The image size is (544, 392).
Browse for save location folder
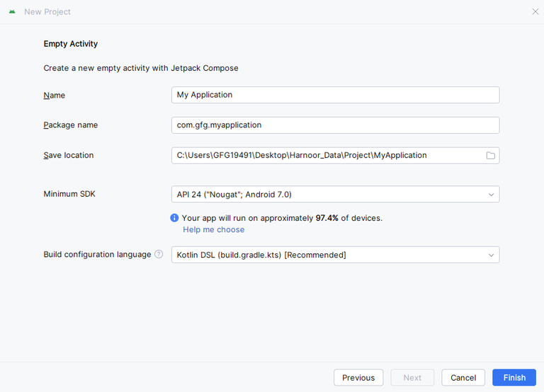490,156
